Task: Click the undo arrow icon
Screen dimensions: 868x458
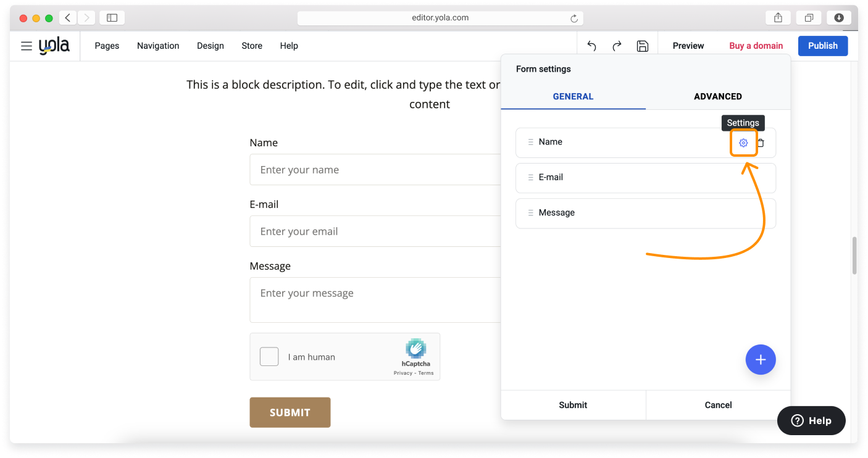Action: point(591,46)
